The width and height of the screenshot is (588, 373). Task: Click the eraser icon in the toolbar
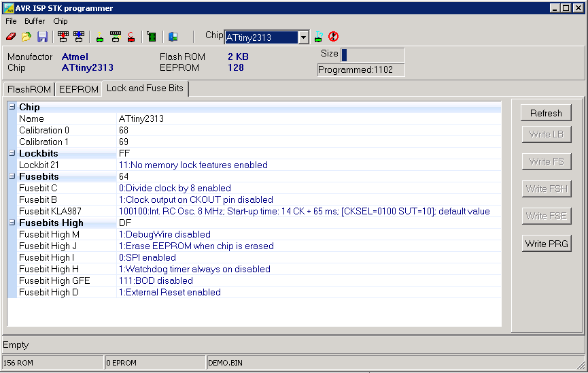[11, 37]
